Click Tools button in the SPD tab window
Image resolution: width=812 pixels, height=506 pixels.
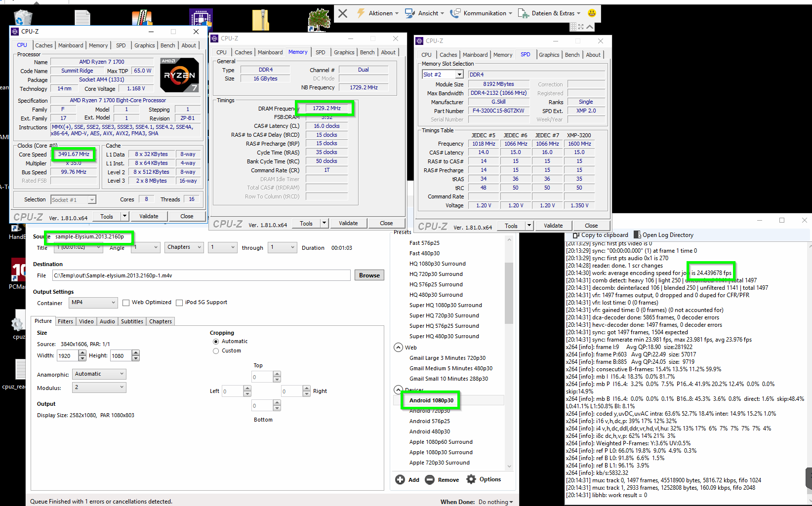tap(511, 226)
